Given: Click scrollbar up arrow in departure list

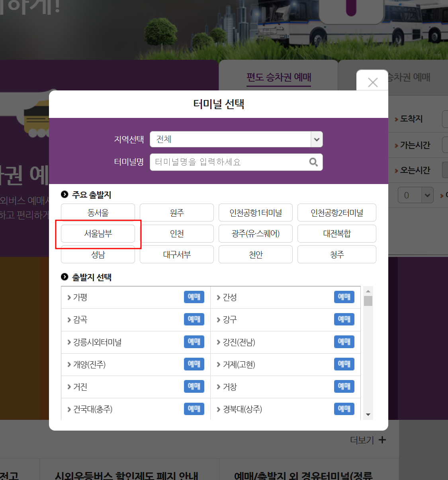Looking at the screenshot, I should point(368,291).
